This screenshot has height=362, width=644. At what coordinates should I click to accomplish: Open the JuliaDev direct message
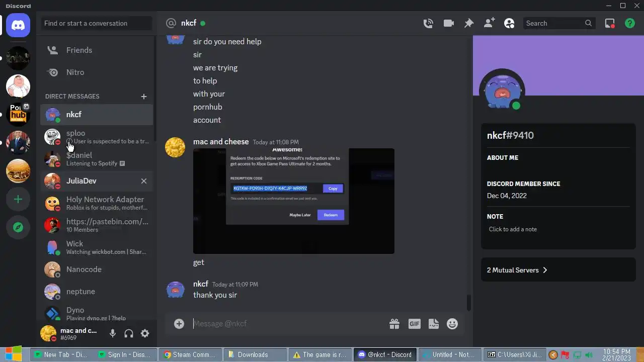[x=97, y=181]
